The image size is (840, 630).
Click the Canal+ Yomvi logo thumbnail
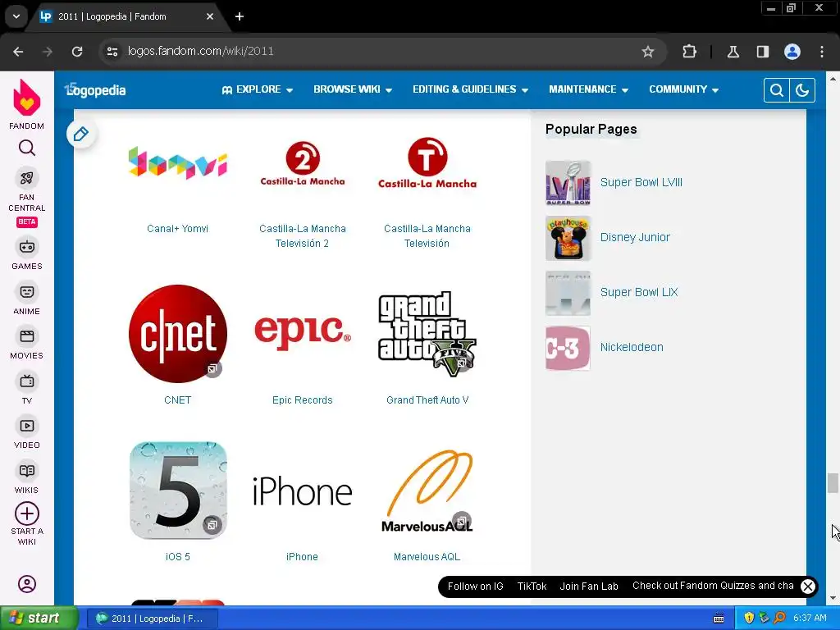click(178, 162)
